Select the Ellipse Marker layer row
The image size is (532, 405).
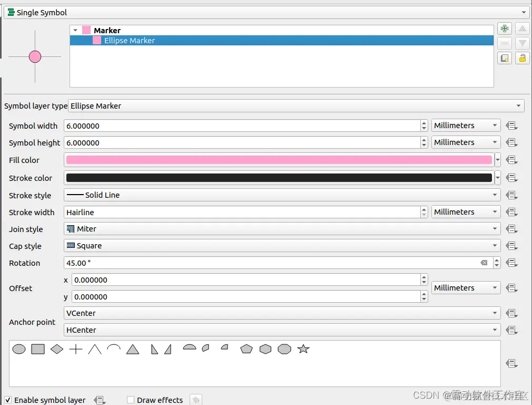[282, 41]
